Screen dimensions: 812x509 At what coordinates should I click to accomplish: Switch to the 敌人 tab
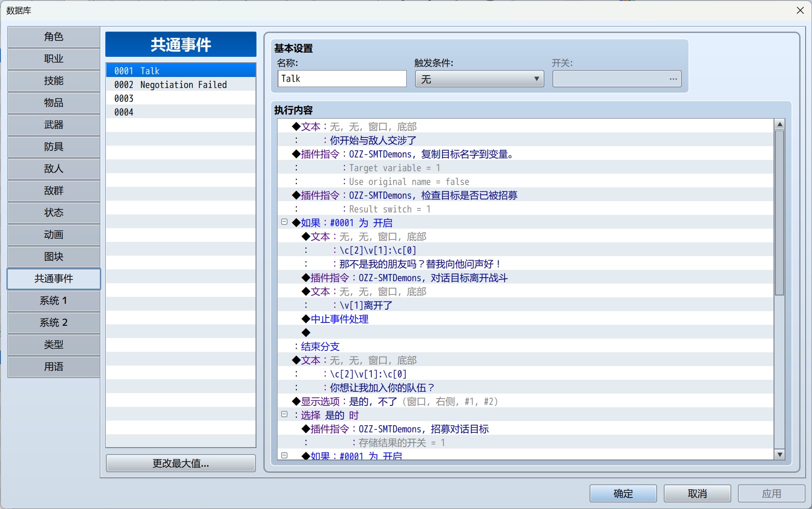tap(54, 169)
